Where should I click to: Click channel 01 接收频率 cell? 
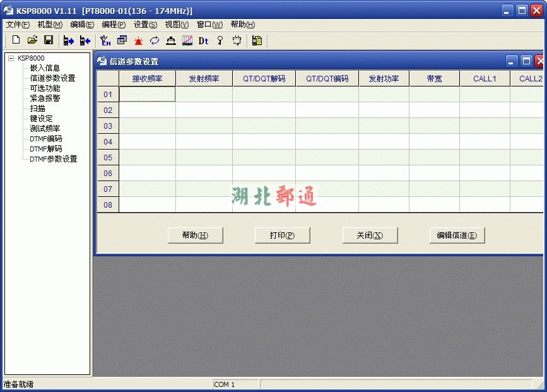coord(147,94)
